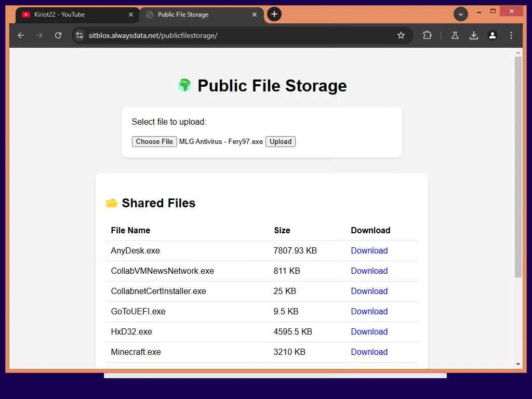Download HxD32.exe
Image resolution: width=532 pixels, height=399 pixels.
click(369, 332)
